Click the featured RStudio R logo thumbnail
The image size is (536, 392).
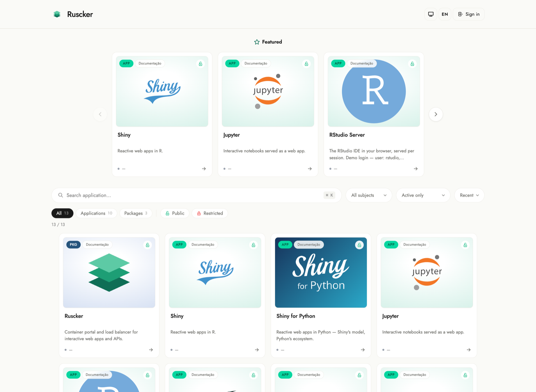pos(374,91)
